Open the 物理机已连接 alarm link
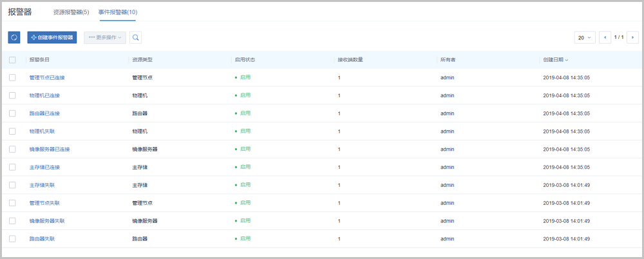This screenshot has height=259, width=644. point(44,95)
